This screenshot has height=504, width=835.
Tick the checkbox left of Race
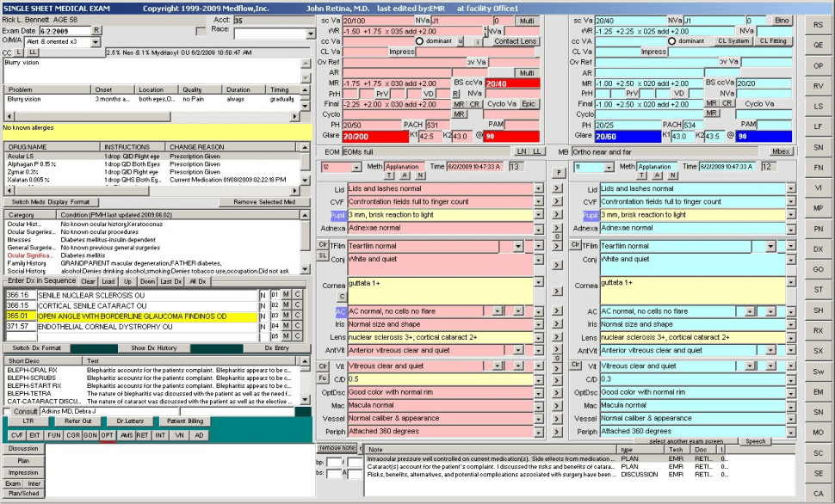pos(201,32)
